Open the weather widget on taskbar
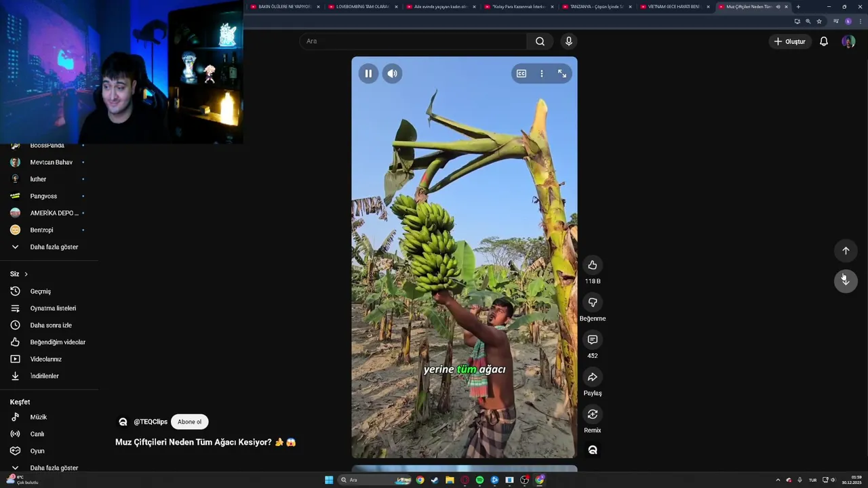 pos(24,480)
